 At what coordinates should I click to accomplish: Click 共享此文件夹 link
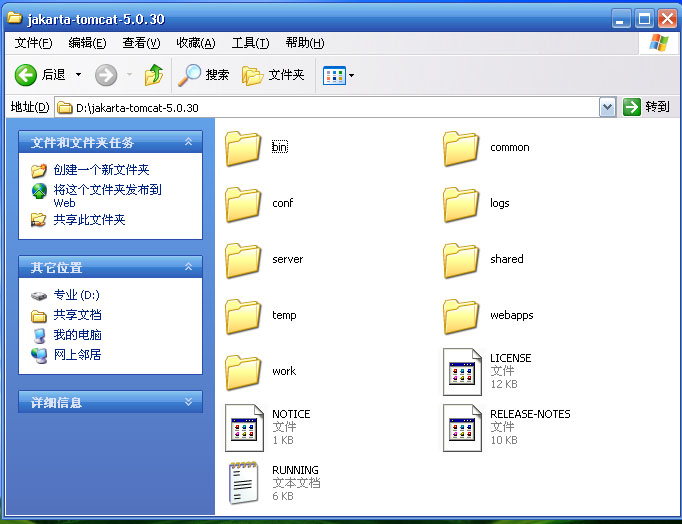pos(89,220)
